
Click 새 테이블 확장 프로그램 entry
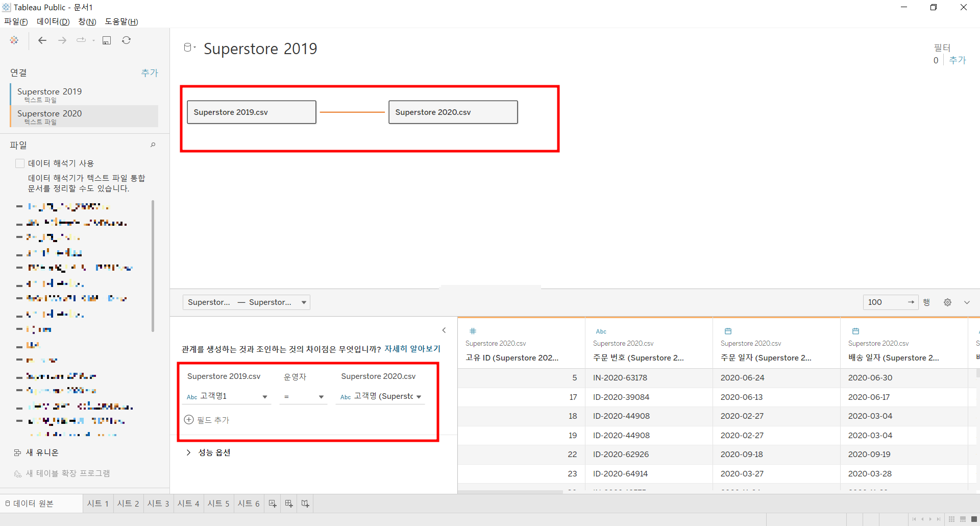click(62, 473)
